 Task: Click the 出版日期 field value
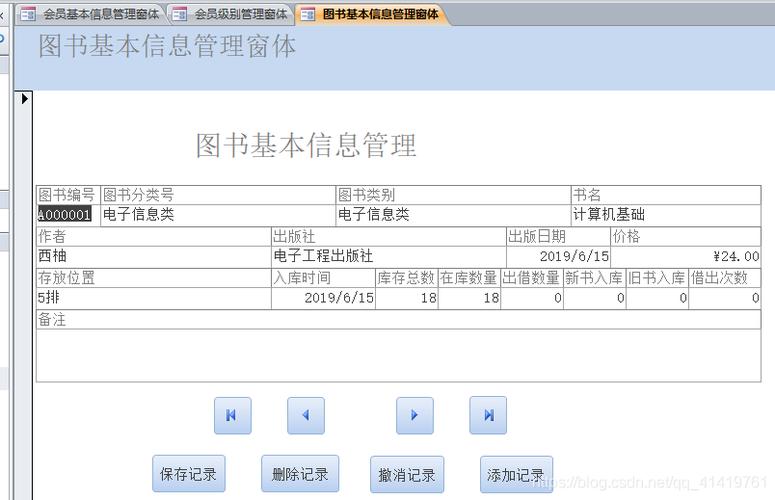558,257
